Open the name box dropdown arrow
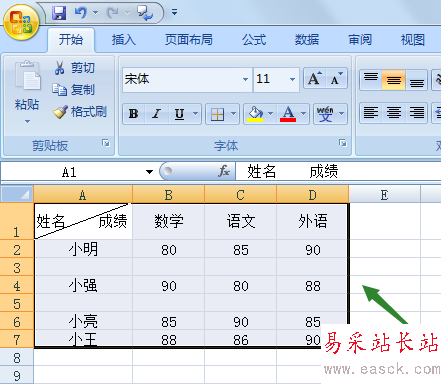Viewport: 441px width, 384px height. [149, 172]
